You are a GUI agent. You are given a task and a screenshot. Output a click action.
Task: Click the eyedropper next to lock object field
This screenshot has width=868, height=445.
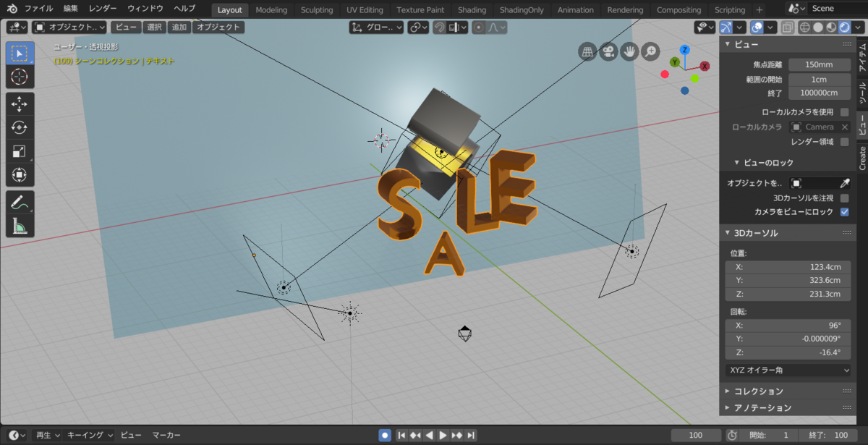[x=844, y=183]
